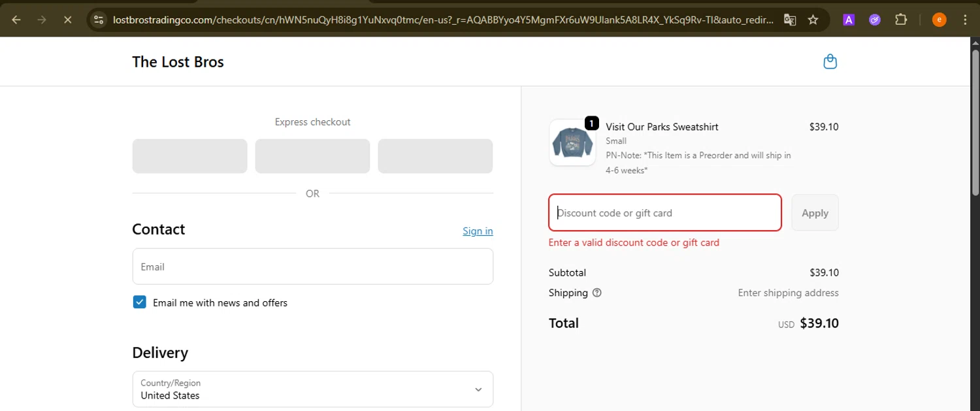980x411 pixels.
Task: Open Chrome three-dot menu
Action: [x=965, y=20]
